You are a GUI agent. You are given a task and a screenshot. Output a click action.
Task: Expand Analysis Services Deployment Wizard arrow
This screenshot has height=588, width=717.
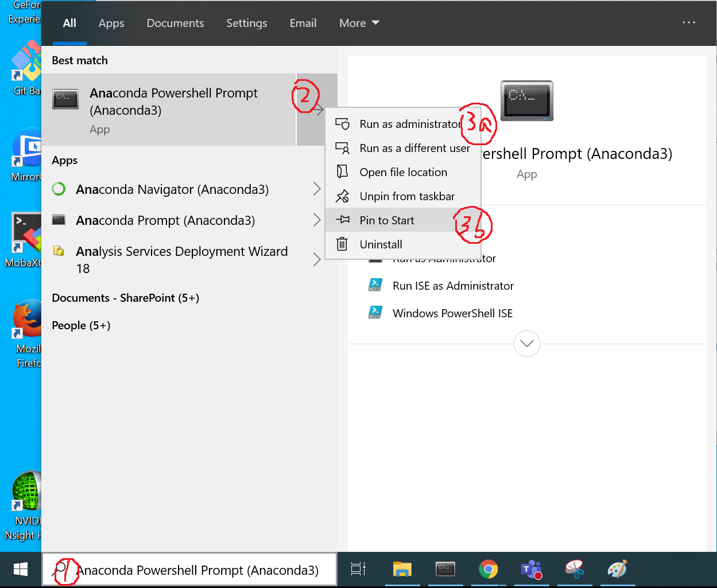[x=317, y=259]
